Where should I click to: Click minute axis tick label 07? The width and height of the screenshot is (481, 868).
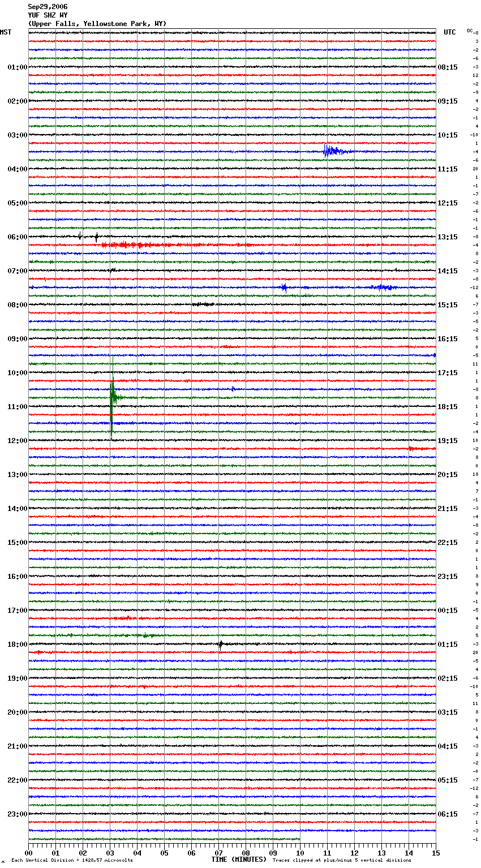218,853
